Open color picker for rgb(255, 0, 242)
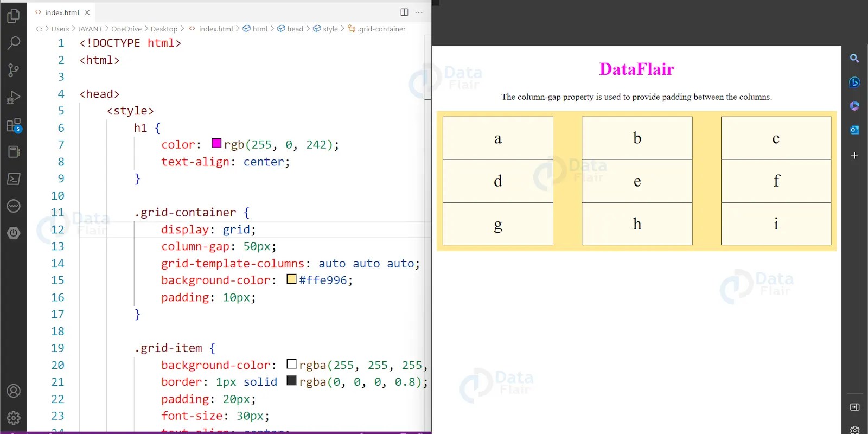Viewport: 868px width, 434px height. coord(216,143)
